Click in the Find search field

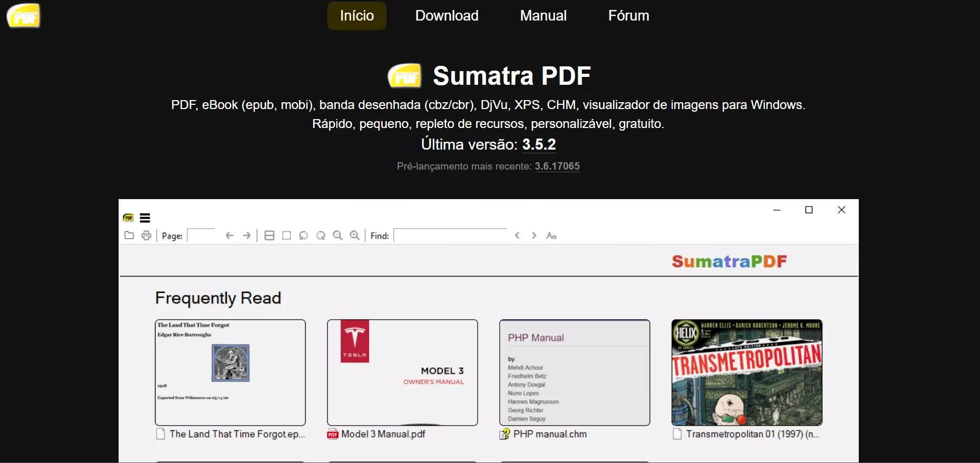(x=450, y=235)
